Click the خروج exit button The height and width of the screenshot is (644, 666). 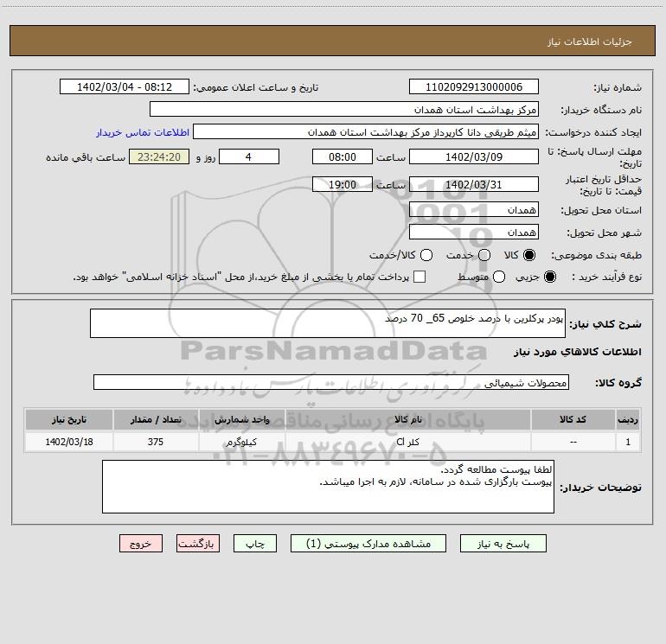[141, 544]
